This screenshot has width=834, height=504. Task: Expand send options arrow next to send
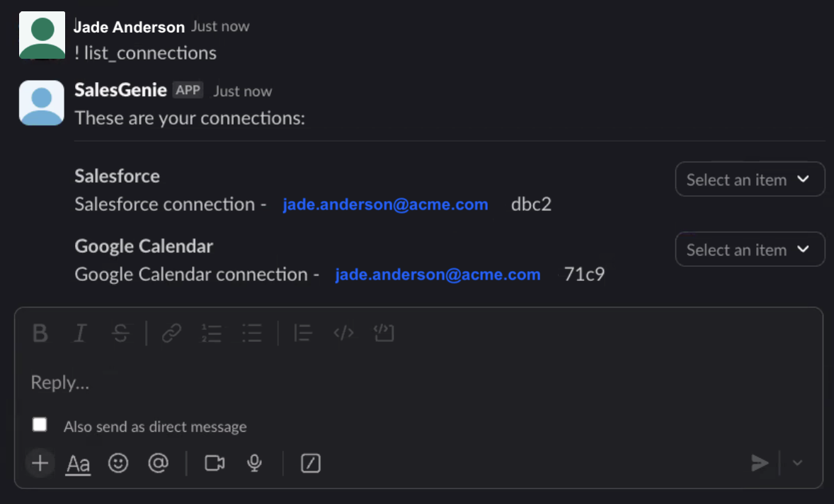click(x=798, y=463)
